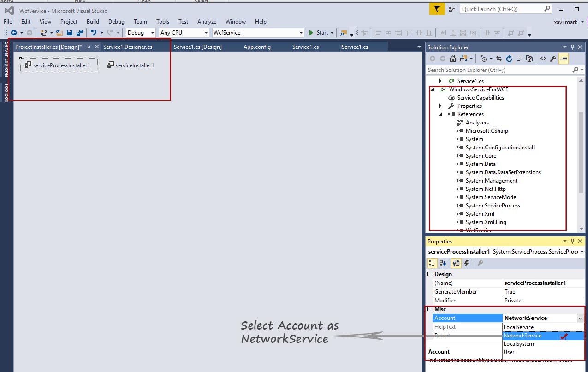The height and width of the screenshot is (372, 588).
Task: Open the File menu
Action: (8, 22)
